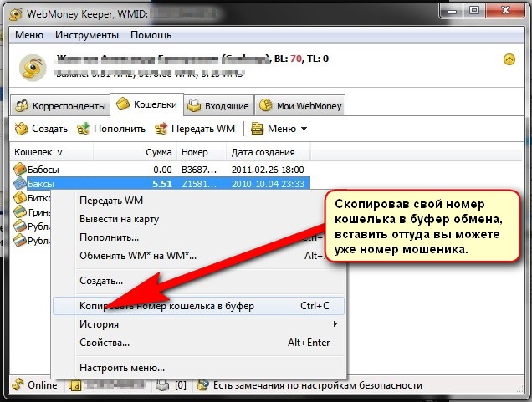532x402 pixels.
Task: Click the WebMoney ant avatar
Action: 33,68
